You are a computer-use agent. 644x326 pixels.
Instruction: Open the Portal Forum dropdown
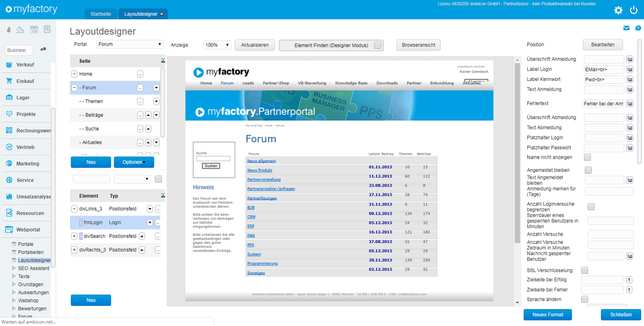coord(130,44)
